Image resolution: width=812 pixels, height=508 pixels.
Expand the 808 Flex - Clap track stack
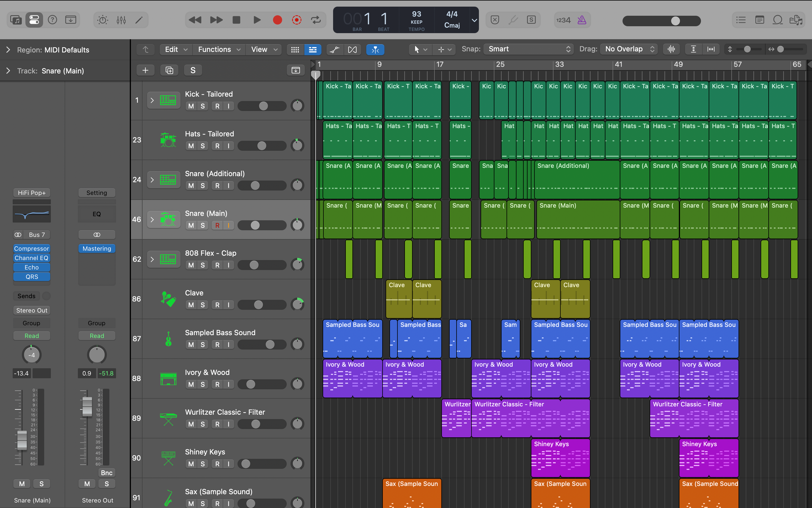coord(152,259)
